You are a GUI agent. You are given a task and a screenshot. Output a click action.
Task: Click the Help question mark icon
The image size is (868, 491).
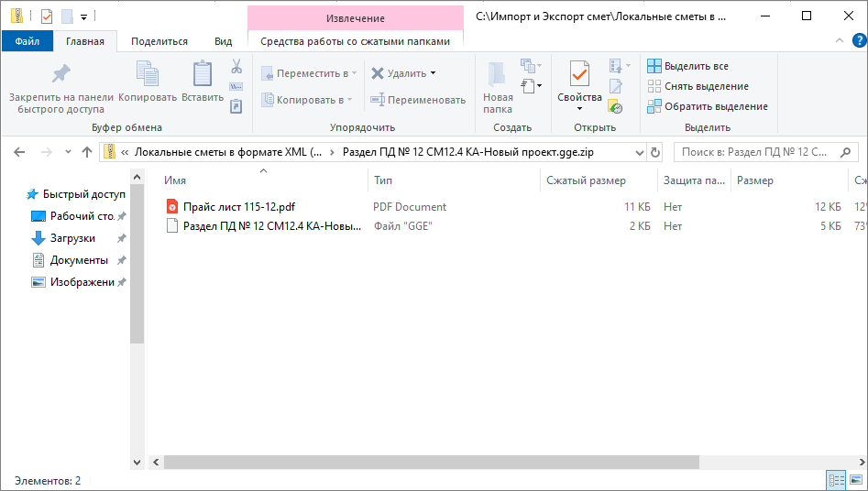tap(859, 40)
